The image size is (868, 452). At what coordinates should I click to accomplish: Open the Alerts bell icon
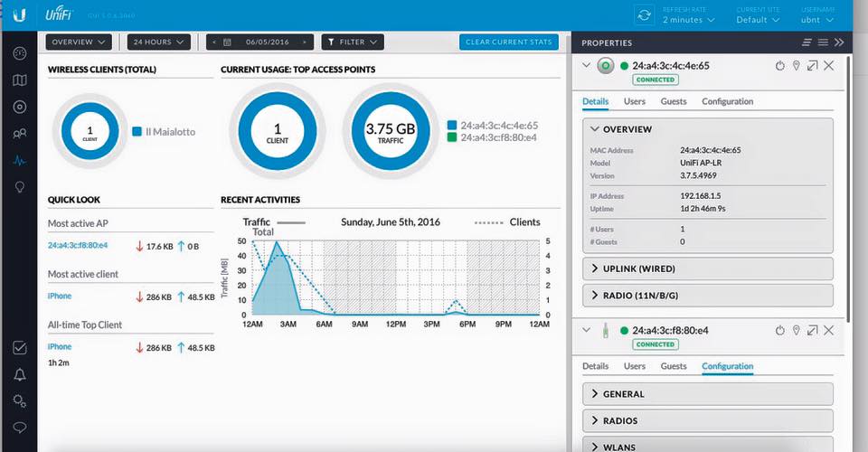click(x=19, y=374)
